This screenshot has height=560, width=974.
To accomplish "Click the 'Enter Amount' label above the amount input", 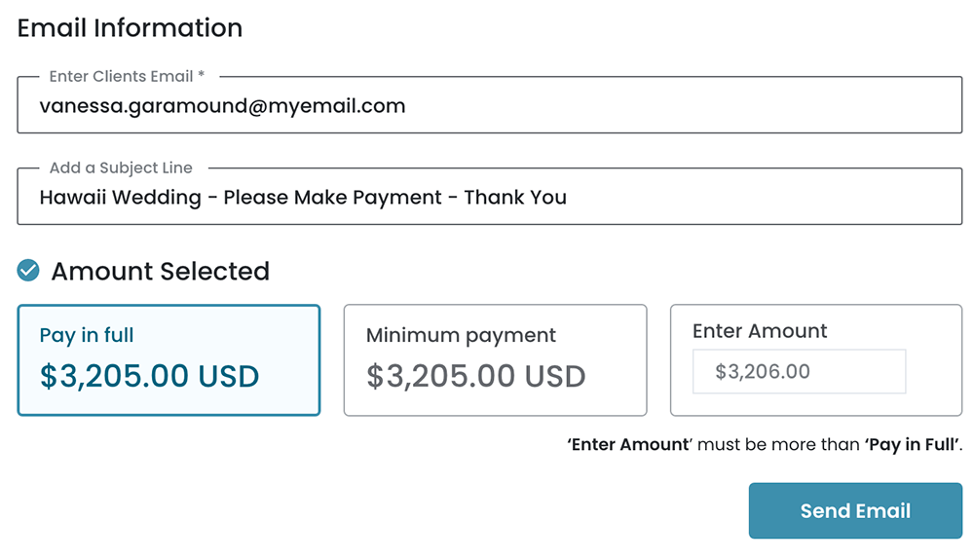I will [760, 331].
